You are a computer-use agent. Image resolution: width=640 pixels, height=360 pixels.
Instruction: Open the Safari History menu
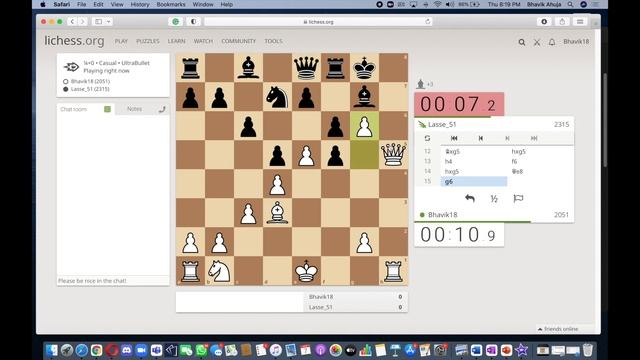tap(140, 4)
